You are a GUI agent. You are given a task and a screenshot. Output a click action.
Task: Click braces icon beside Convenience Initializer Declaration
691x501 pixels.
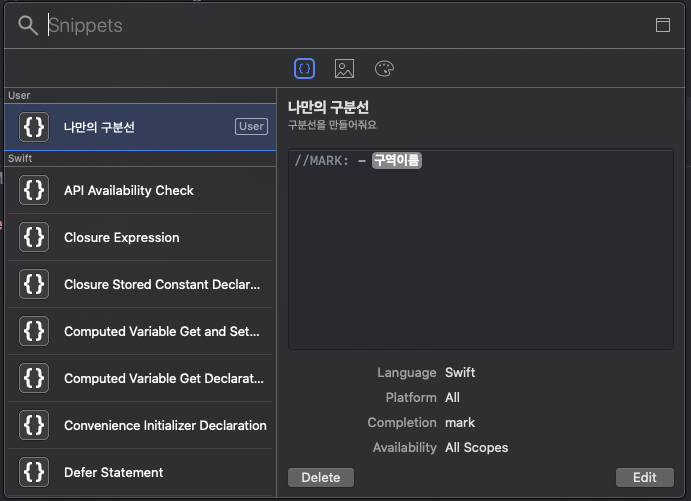coord(34,425)
